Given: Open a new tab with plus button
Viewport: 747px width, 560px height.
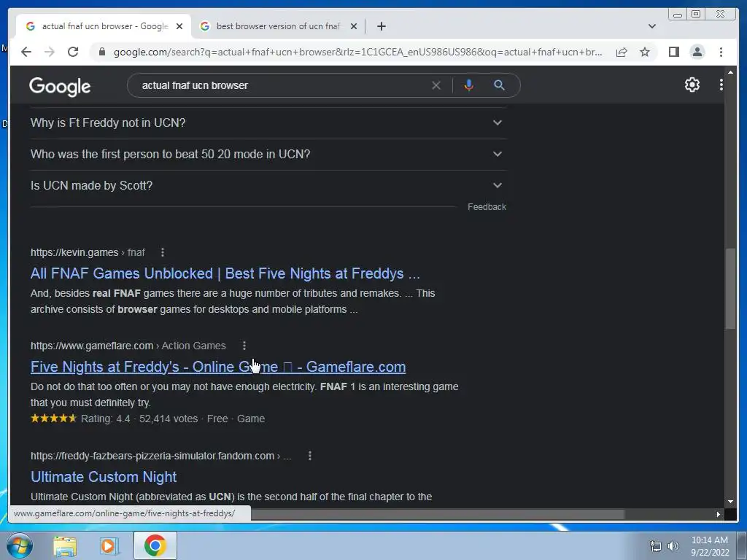Looking at the screenshot, I should click(x=381, y=26).
